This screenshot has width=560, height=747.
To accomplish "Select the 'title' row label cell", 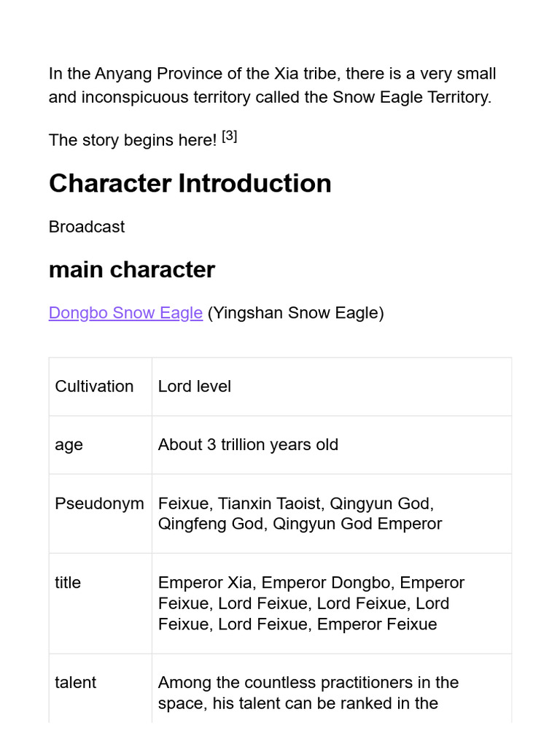I will pos(68,583).
